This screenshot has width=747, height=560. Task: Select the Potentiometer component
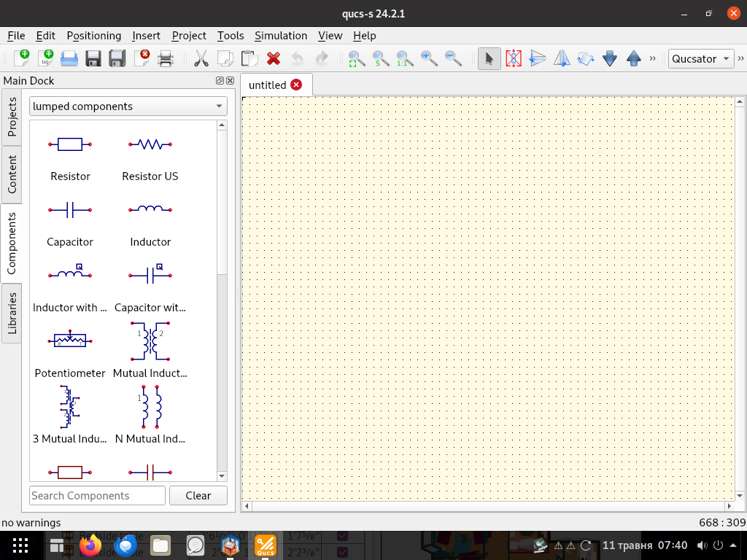point(70,351)
